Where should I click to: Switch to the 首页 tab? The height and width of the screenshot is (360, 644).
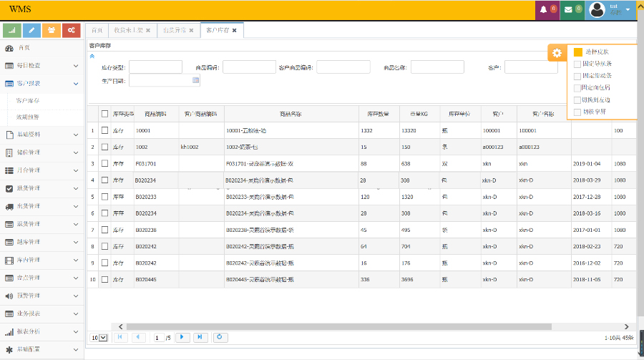[x=97, y=30]
